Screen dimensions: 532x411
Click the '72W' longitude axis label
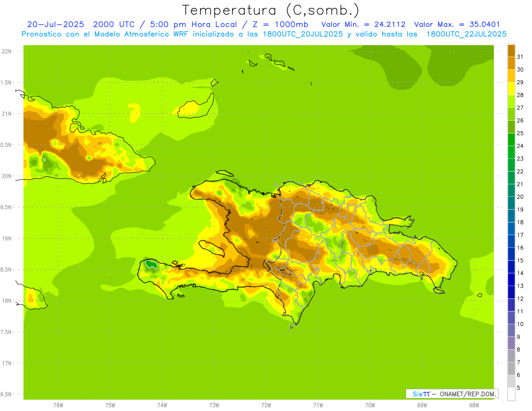point(266,405)
